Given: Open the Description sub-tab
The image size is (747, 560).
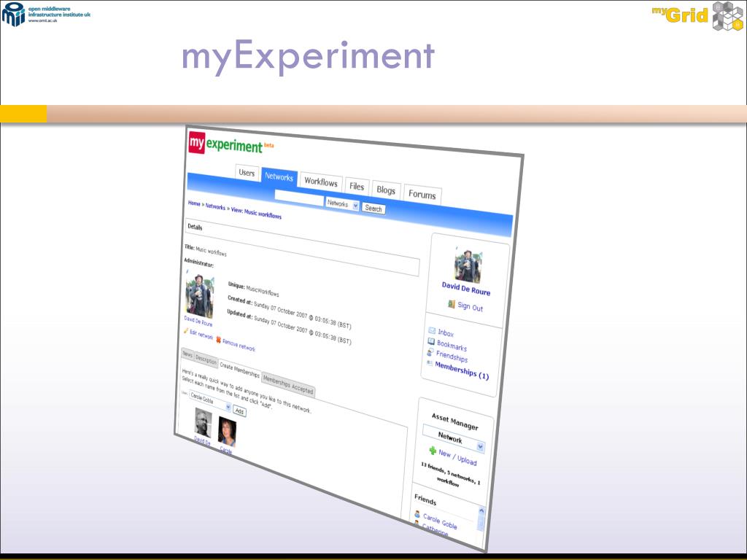Looking at the screenshot, I should (206, 360).
